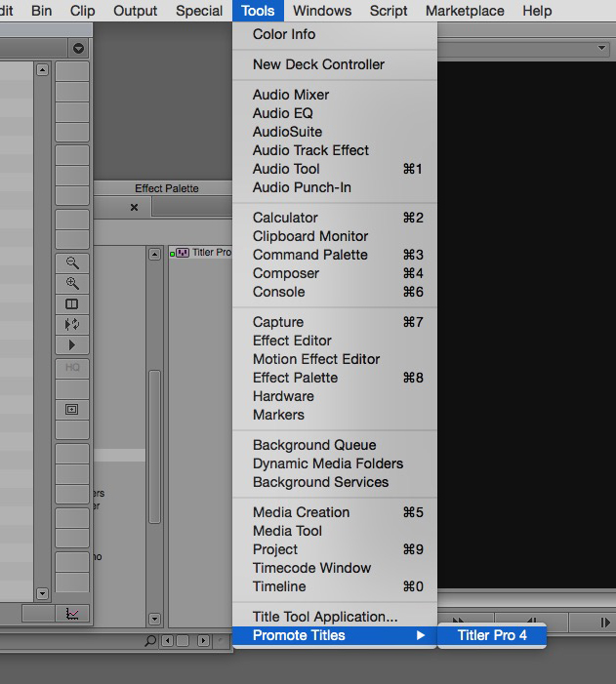This screenshot has width=616, height=684.
Task: Select Composer in the Tools menu
Action: tap(335, 273)
